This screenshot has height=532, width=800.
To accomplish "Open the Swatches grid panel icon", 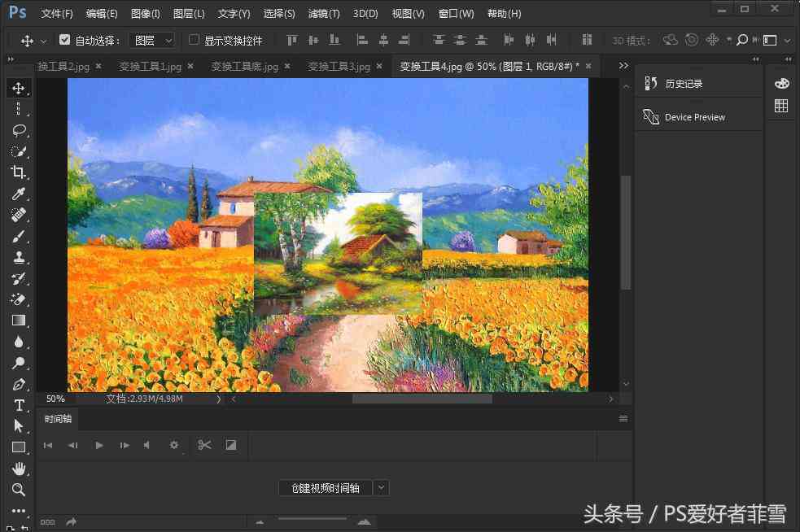I will (x=781, y=106).
